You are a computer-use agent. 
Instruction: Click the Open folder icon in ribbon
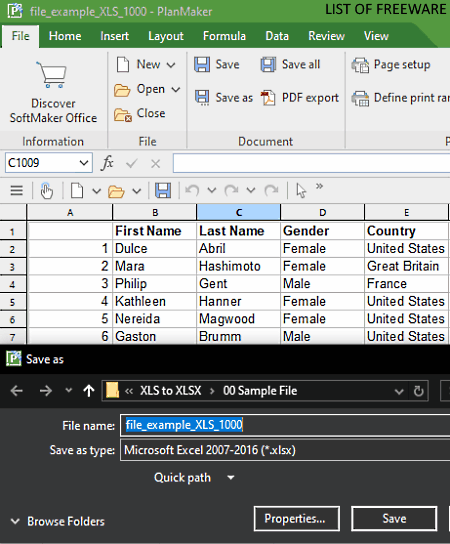pos(122,90)
